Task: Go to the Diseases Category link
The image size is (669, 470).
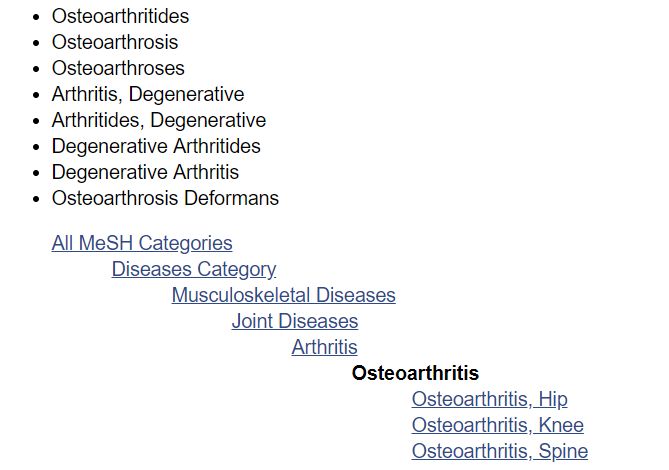Action: [x=194, y=269]
